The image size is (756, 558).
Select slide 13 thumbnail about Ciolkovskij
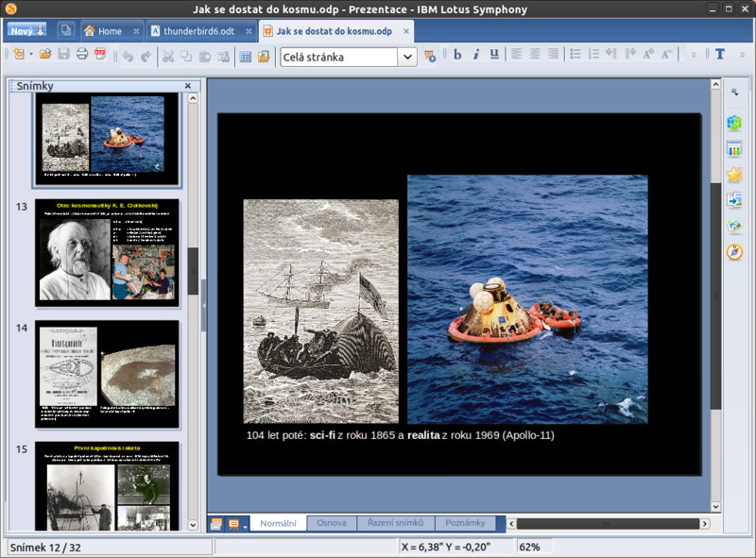pos(107,253)
